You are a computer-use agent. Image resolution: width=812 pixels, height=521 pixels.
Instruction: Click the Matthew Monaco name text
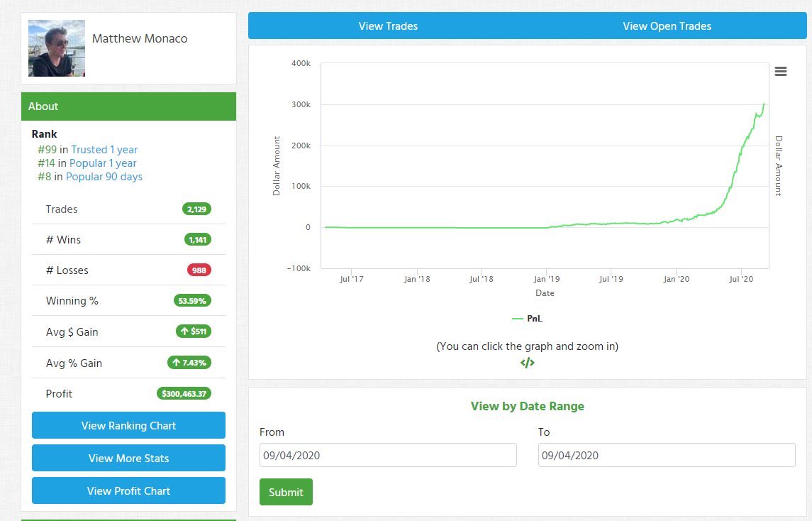coord(140,38)
